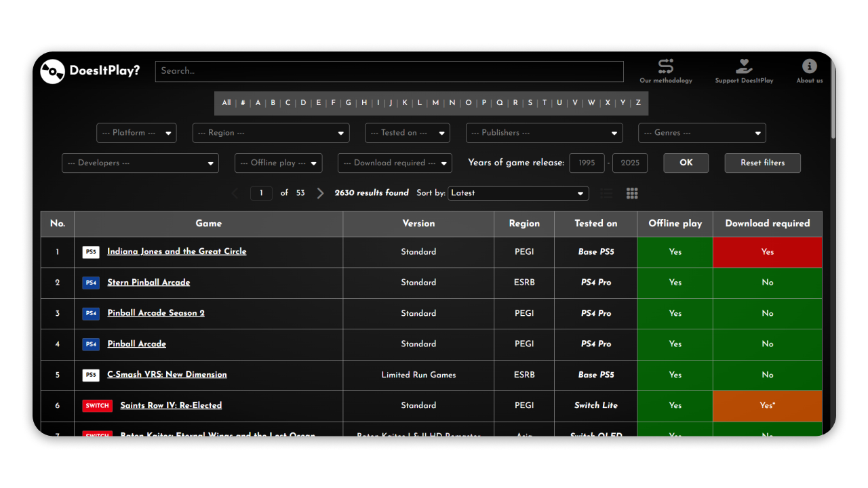The width and height of the screenshot is (868, 488).
Task: Open the Sort by Latest dropdown
Action: pos(518,193)
